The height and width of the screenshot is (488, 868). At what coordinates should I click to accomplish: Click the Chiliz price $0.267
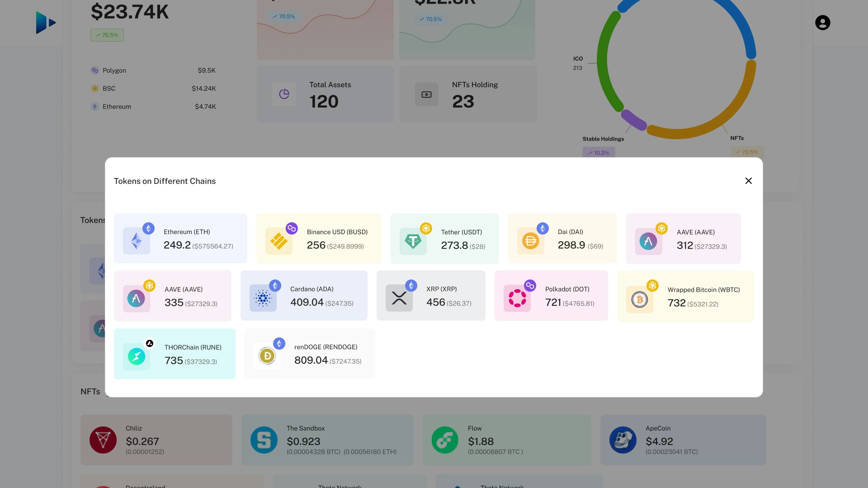142,441
